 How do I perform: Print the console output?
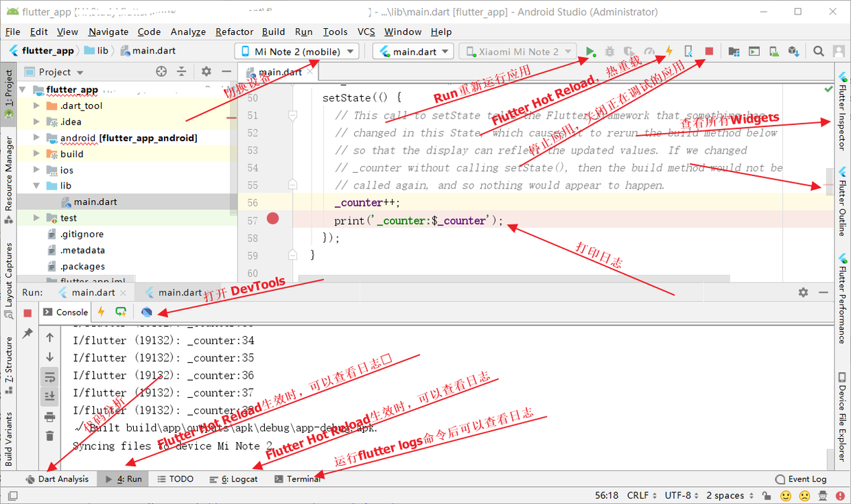[x=50, y=416]
